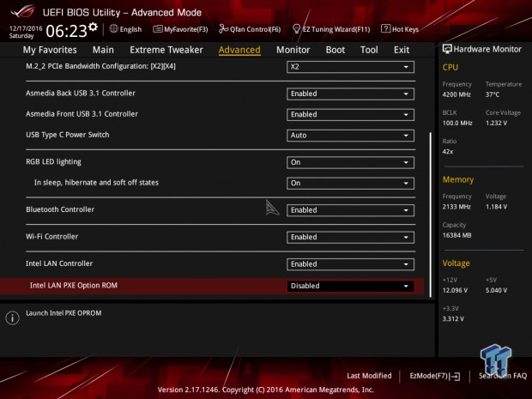
Task: Select Intel LAN PXE Option ROM row
Action: coord(212,286)
